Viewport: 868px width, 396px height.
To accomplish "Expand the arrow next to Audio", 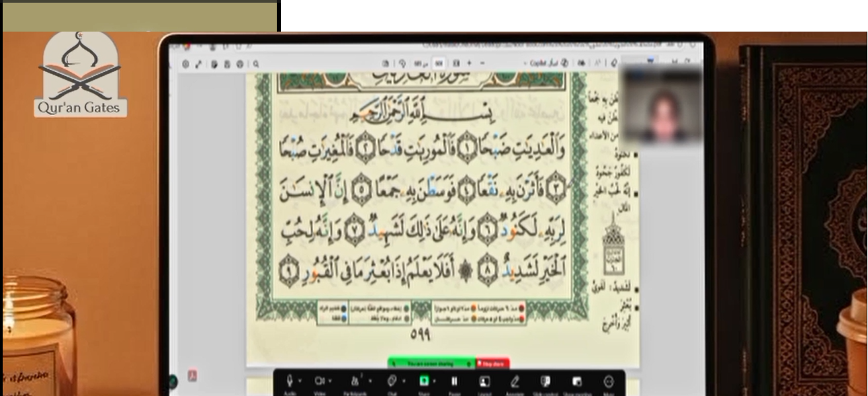I will (300, 381).
